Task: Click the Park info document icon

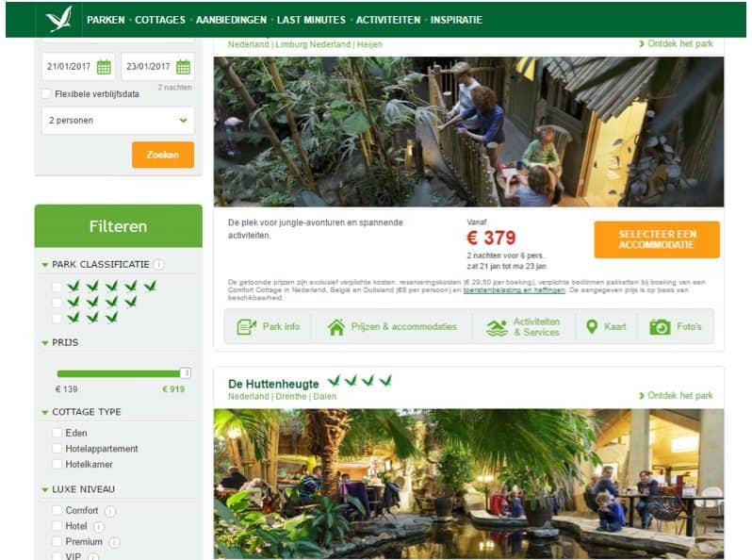Action: tap(247, 327)
